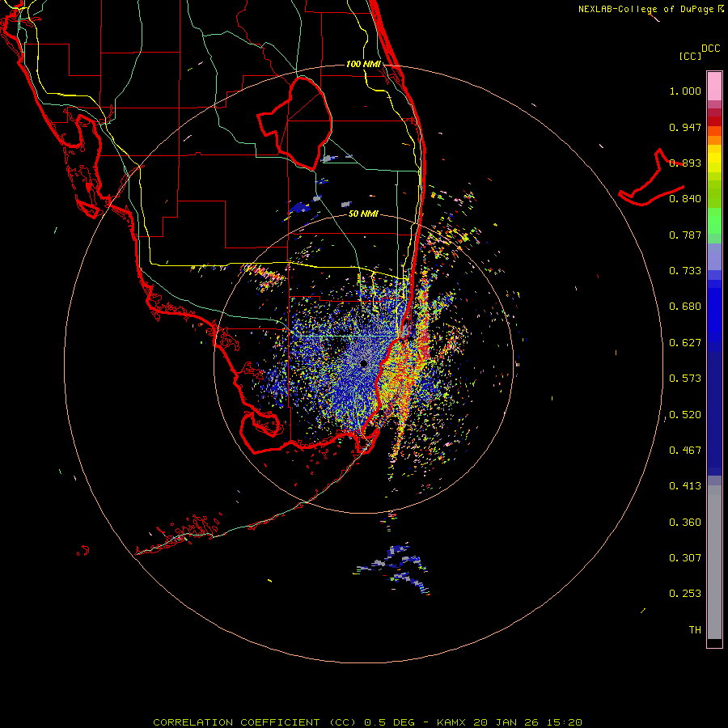Click the 0.680 scale value

[685, 307]
